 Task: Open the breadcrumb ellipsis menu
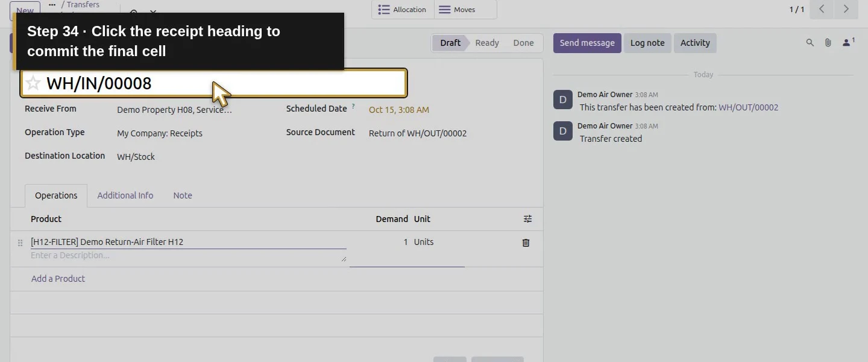click(52, 5)
